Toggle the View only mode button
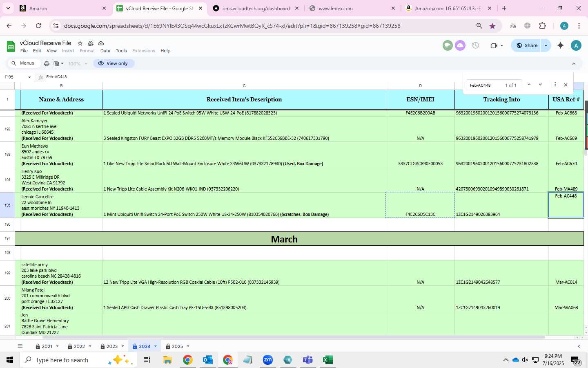Image resolution: width=588 pixels, height=368 pixels. (114, 63)
